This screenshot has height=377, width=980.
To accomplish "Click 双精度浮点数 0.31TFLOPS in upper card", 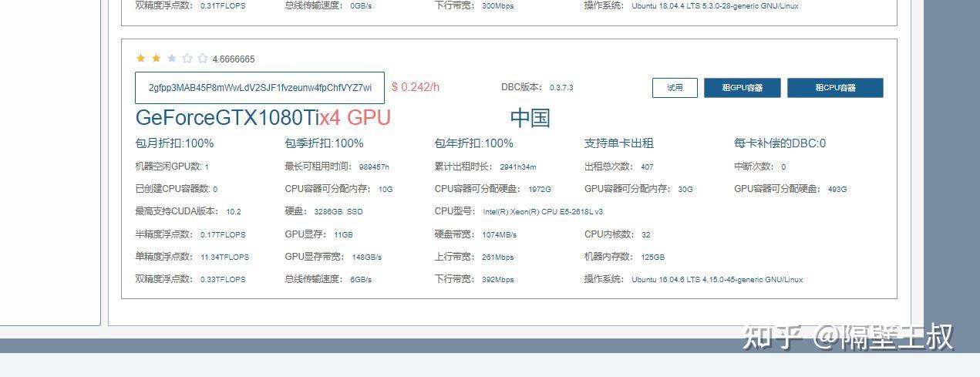I will pos(190,5).
